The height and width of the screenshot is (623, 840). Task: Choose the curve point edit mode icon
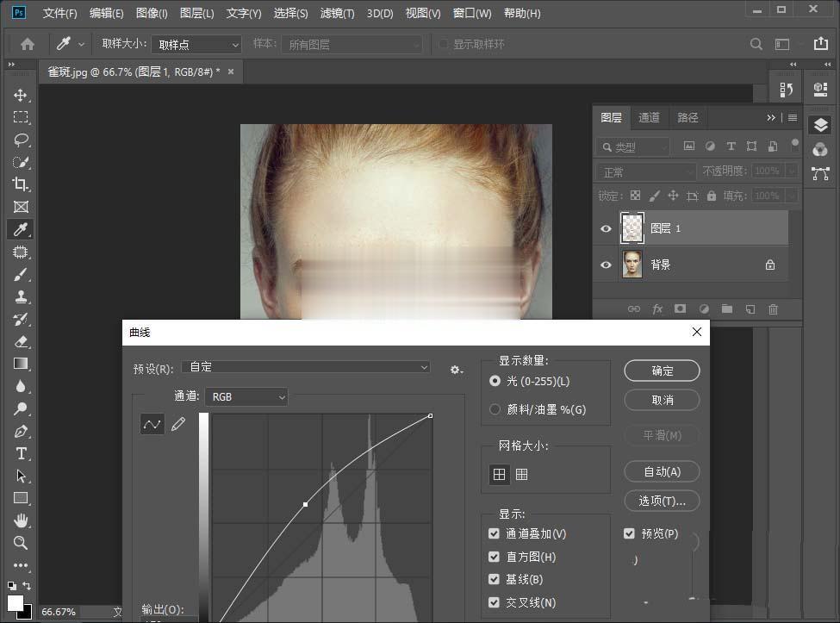pos(152,424)
